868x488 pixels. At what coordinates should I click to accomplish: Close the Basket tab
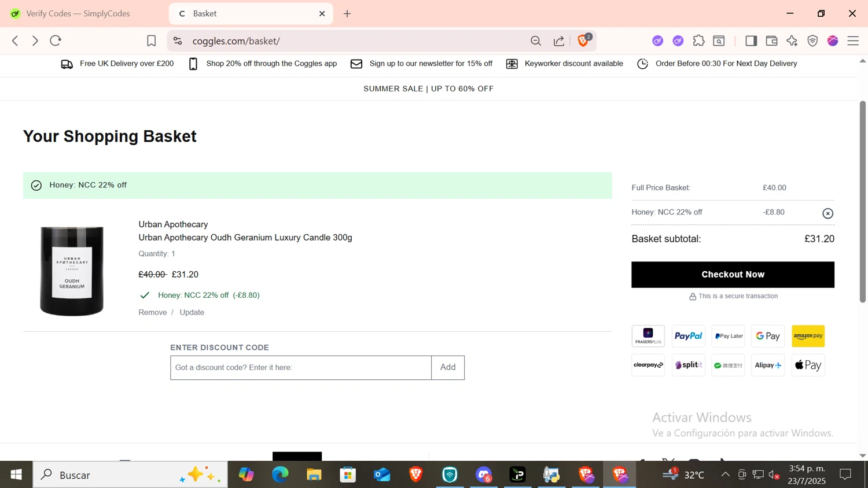[x=322, y=13]
